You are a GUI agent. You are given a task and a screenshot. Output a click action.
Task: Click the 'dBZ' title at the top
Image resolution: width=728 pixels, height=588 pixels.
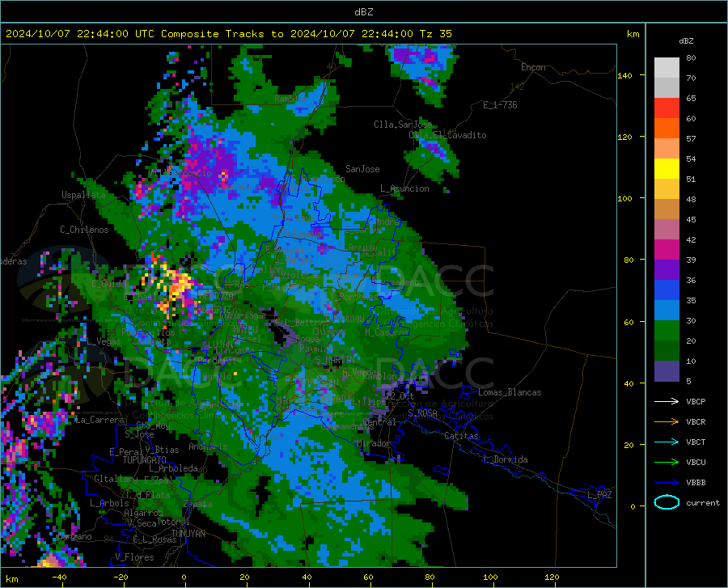pos(363,12)
